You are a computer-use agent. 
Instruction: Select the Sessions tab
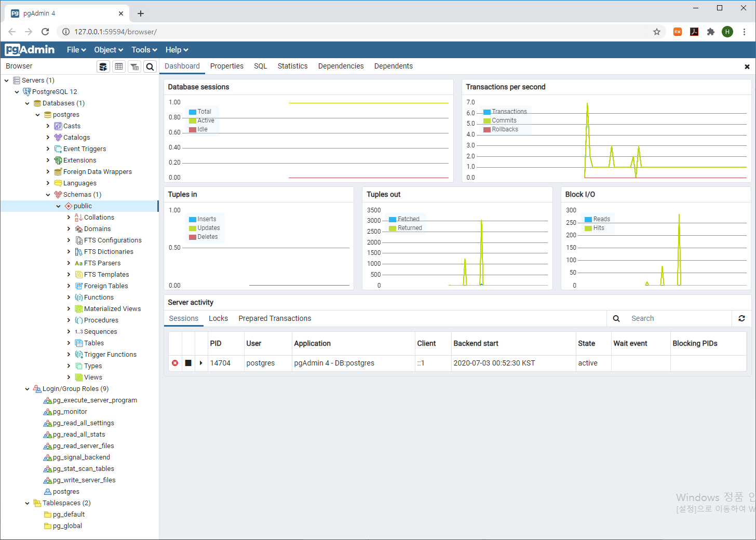click(x=183, y=318)
